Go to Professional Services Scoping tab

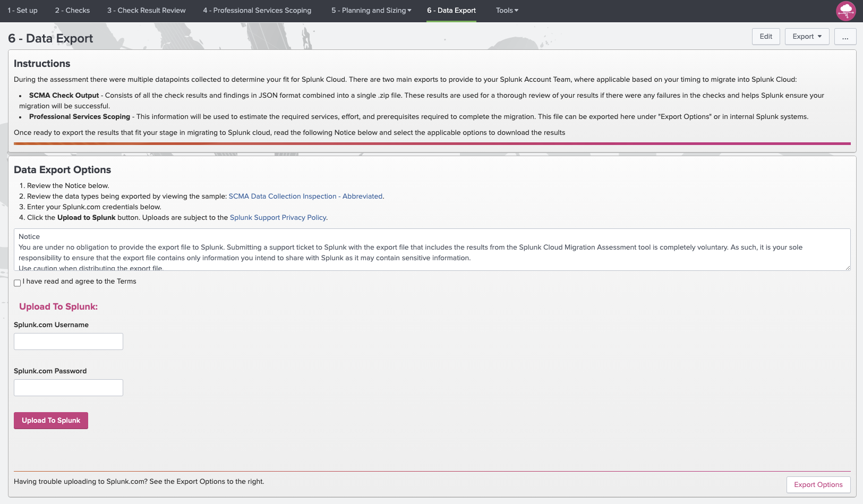click(x=257, y=10)
